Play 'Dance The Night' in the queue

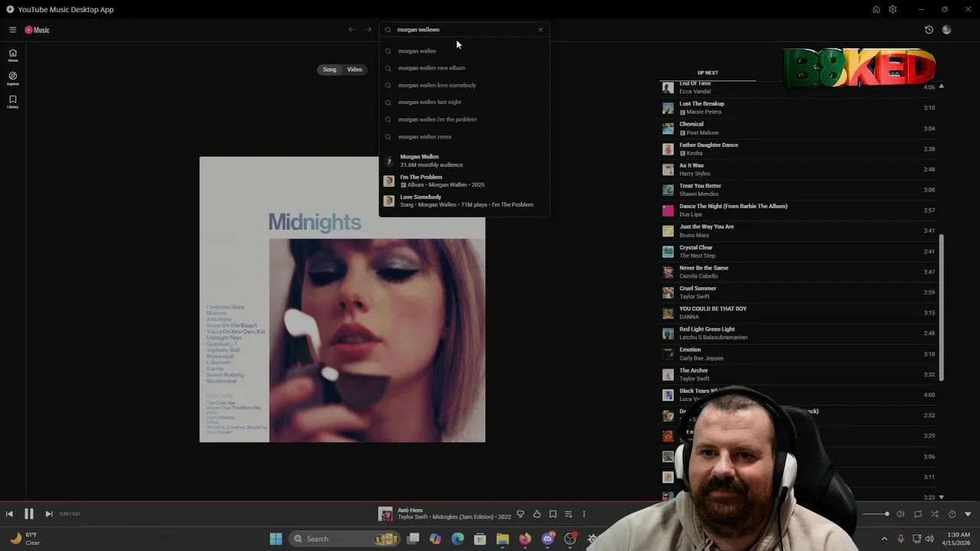[798, 210]
